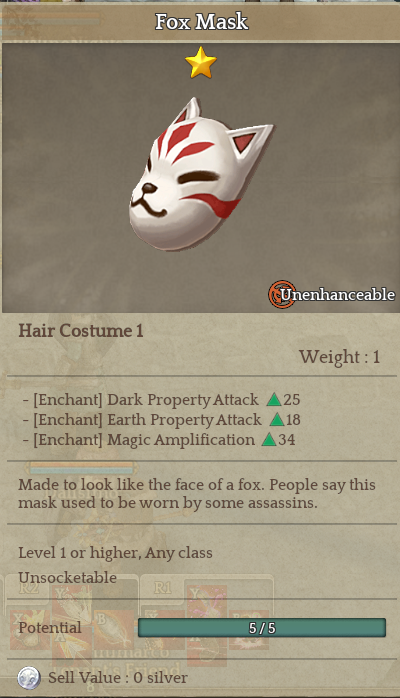400x698 pixels.
Task: Select the Earth Property Attack enchant line
Action: coord(162,420)
